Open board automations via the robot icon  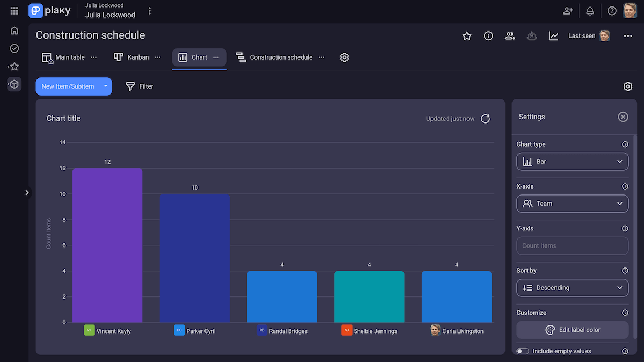531,35
